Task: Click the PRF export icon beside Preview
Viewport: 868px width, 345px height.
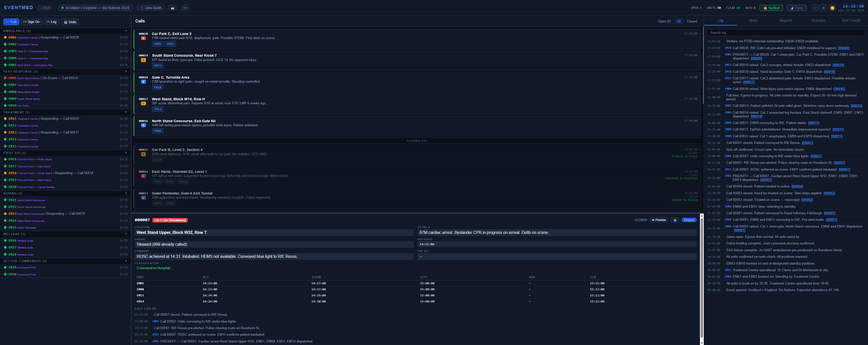Action: pos(675,220)
